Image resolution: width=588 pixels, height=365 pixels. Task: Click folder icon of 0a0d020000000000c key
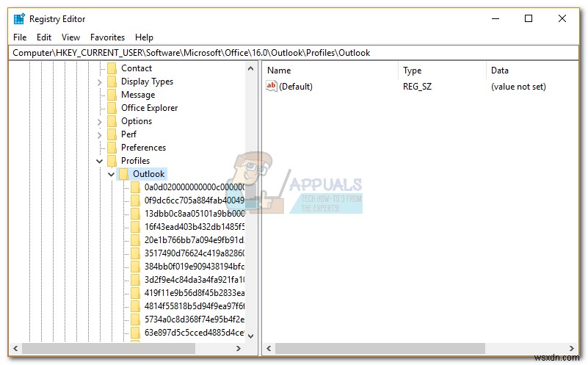135,187
